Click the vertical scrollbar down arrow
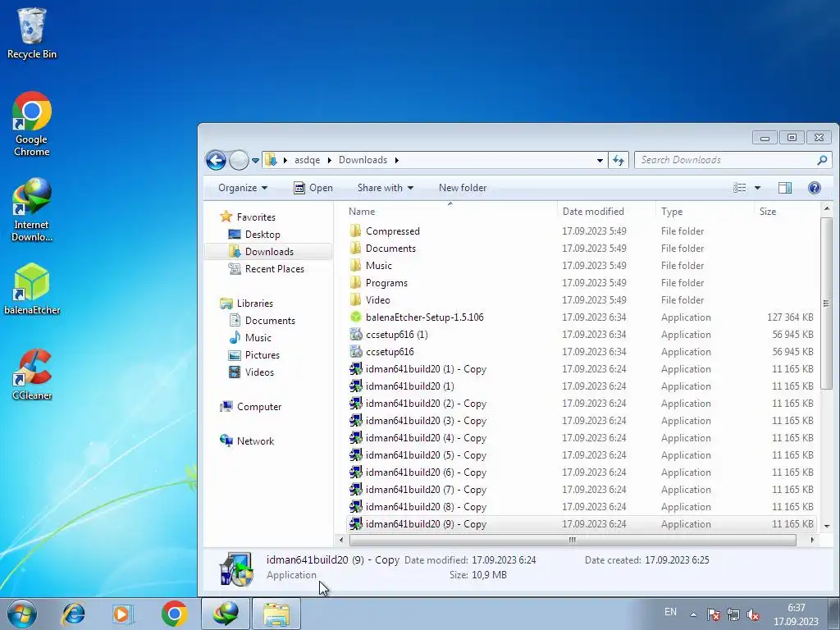The width and height of the screenshot is (840, 630). pyautogui.click(x=827, y=526)
